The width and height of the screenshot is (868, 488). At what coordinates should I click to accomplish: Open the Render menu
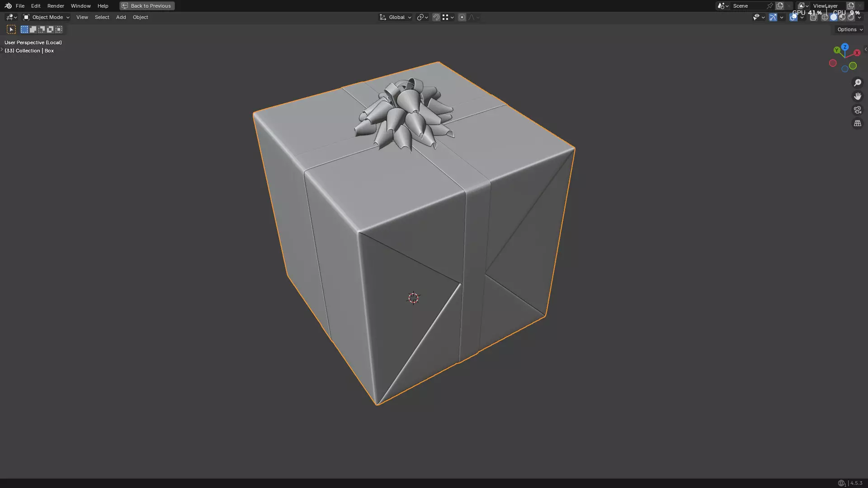(56, 6)
